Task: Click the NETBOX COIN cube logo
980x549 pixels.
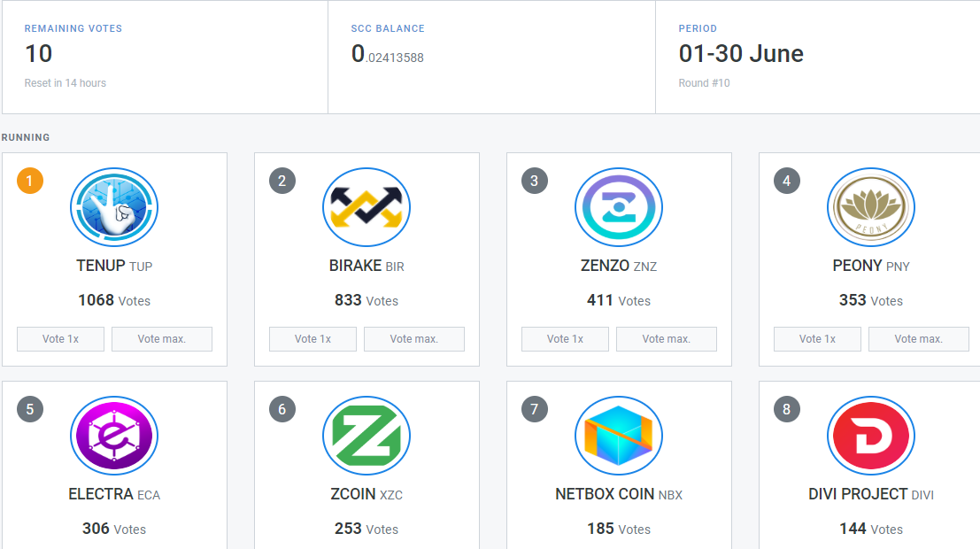Action: 619,436
